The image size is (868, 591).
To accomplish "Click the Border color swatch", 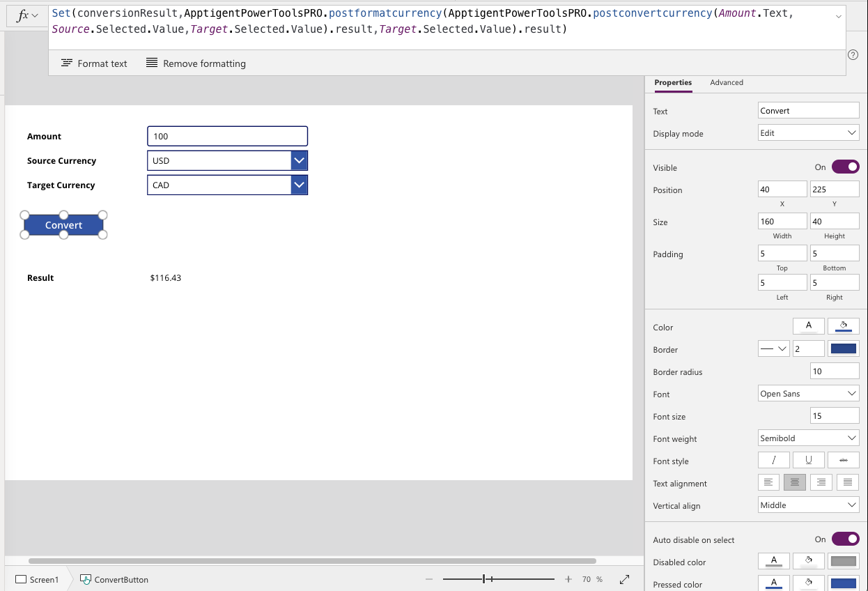I will [844, 349].
